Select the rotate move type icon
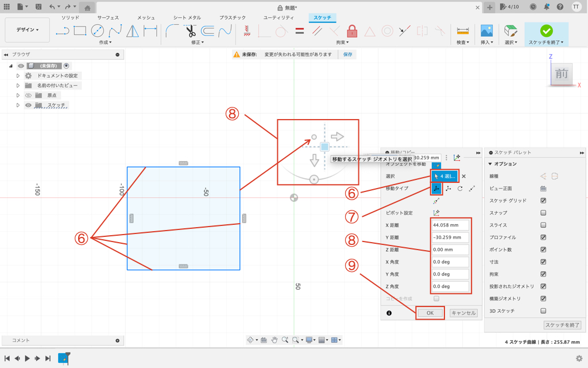The width and height of the screenshot is (588, 368). 460,189
